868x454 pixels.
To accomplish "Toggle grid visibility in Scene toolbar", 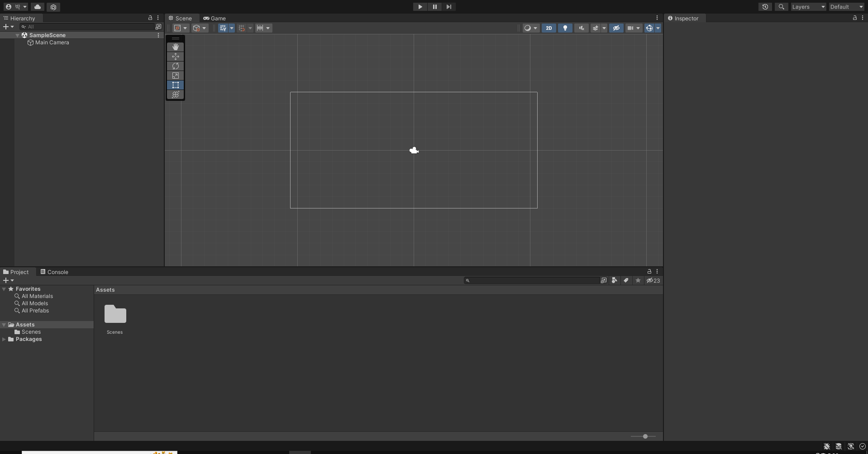I will tap(223, 28).
